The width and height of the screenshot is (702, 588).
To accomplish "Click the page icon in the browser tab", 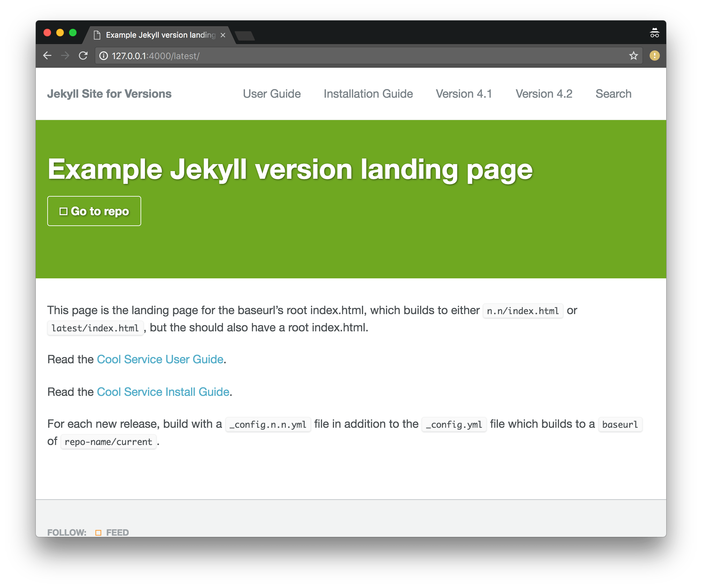I will [x=97, y=35].
